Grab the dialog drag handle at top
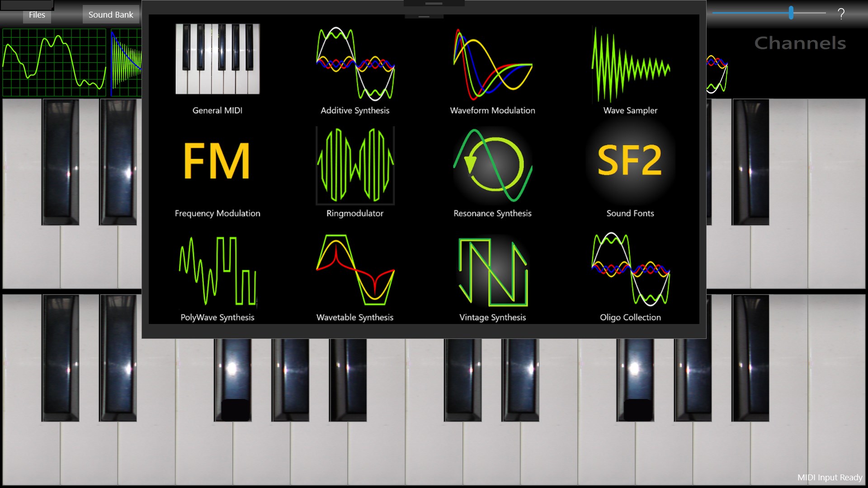Image resolution: width=868 pixels, height=488 pixels. 433,4
